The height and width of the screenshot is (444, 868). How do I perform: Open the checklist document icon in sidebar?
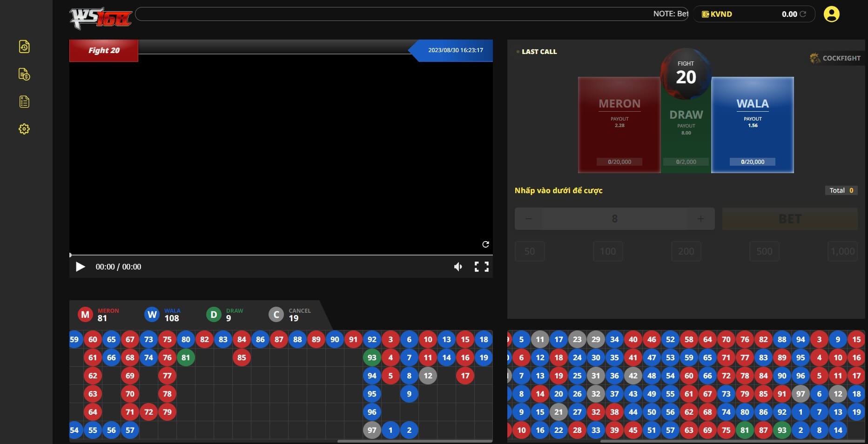[x=24, y=101]
